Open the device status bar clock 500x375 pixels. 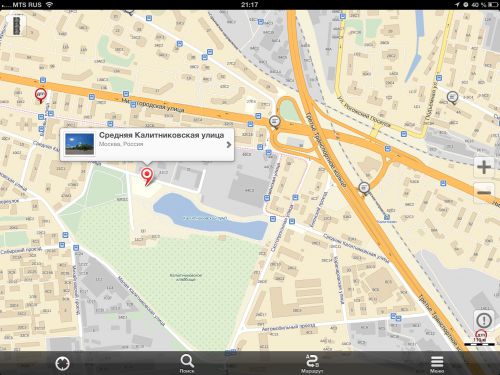tap(249, 5)
